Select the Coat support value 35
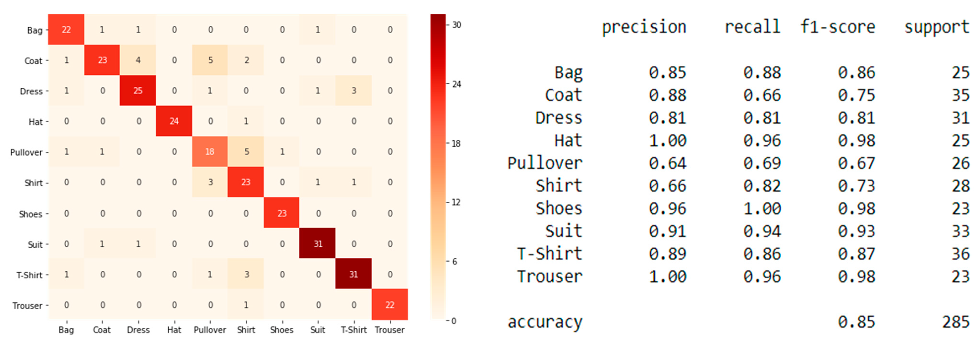This screenshot has width=980, height=345. (x=960, y=95)
